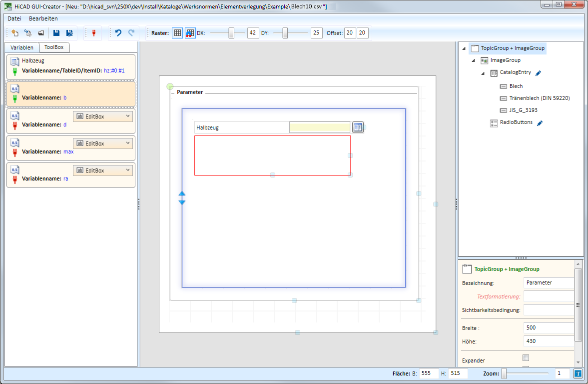This screenshot has width=588, height=384.
Task: Collapse the CatalogEntry tree node
Action: [x=483, y=73]
